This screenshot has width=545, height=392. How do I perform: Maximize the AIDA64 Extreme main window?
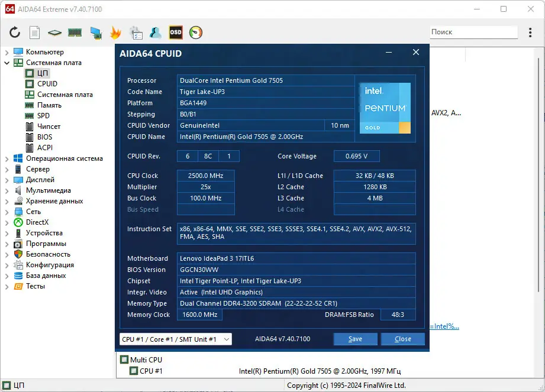tap(504, 9)
